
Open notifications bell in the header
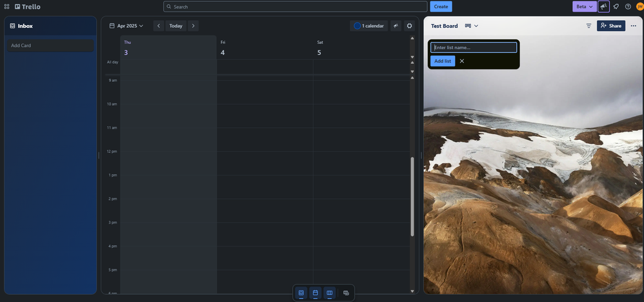point(616,6)
